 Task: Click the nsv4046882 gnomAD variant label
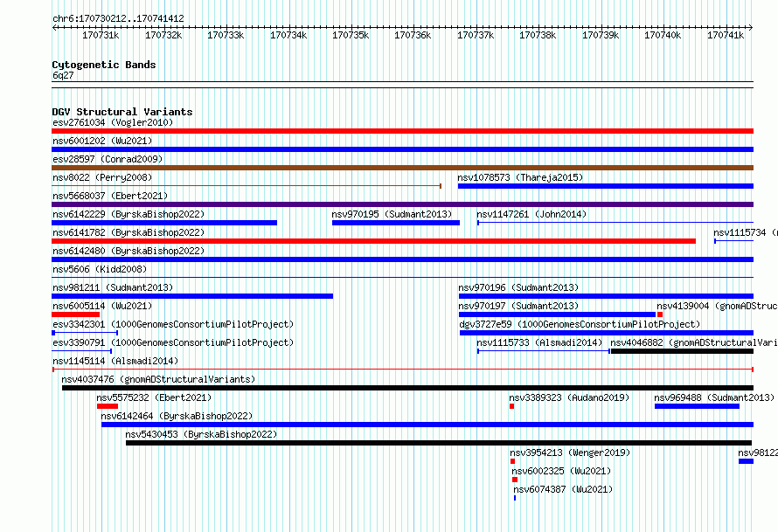(694, 342)
